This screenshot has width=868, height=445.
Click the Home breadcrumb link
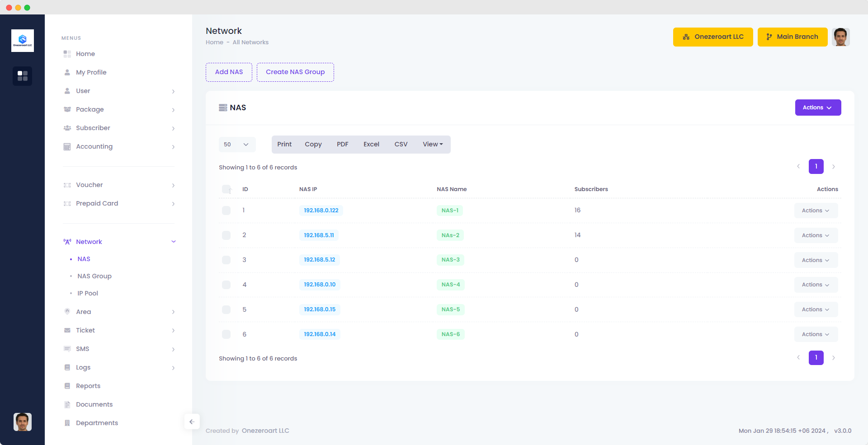[214, 42]
